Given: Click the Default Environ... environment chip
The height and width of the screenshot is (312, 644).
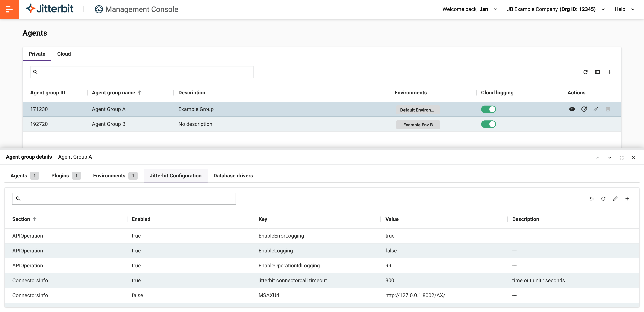Looking at the screenshot, I should tap(418, 110).
